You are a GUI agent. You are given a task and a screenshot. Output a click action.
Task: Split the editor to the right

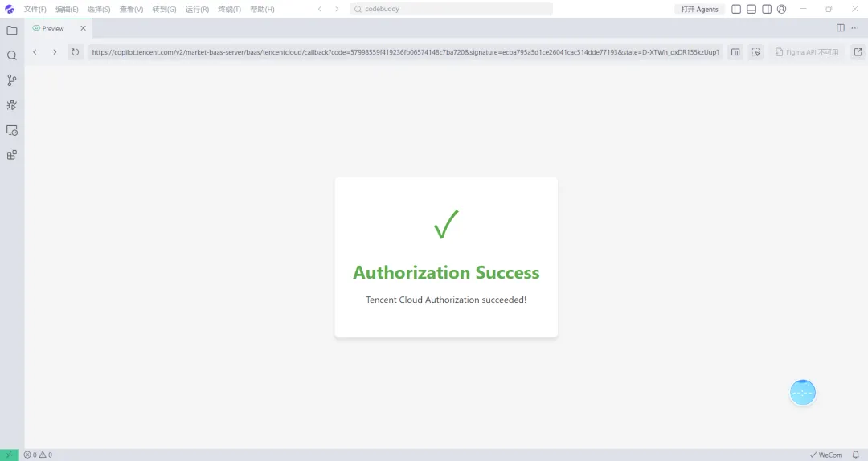coord(841,27)
